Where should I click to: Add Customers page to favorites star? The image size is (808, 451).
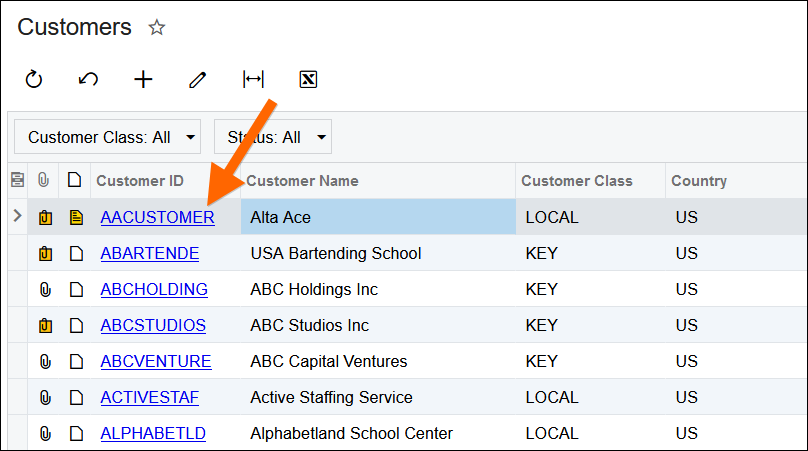click(x=156, y=28)
